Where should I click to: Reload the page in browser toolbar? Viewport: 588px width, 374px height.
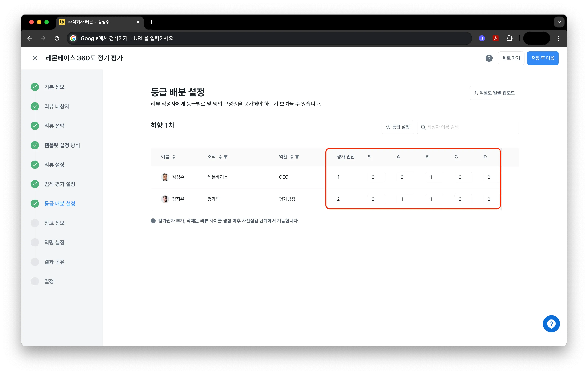click(57, 38)
